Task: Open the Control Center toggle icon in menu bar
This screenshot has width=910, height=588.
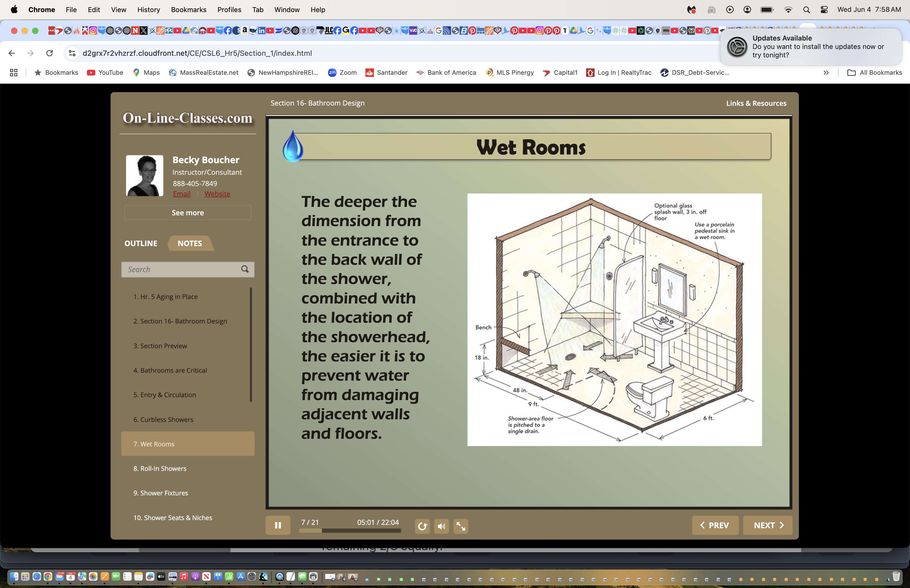Action: tap(824, 9)
